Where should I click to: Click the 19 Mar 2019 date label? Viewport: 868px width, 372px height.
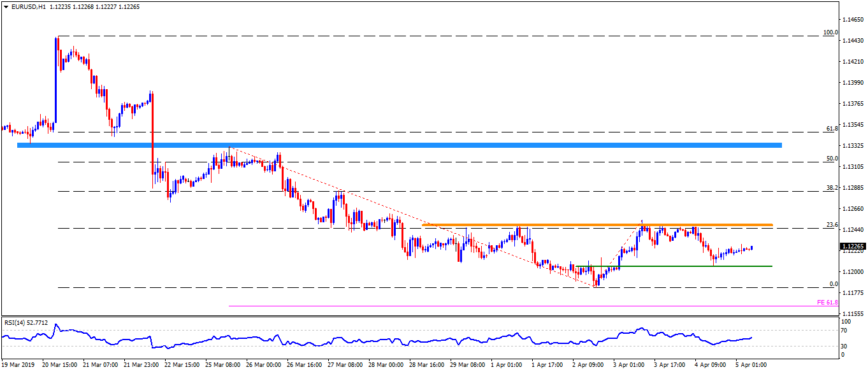pos(17,365)
